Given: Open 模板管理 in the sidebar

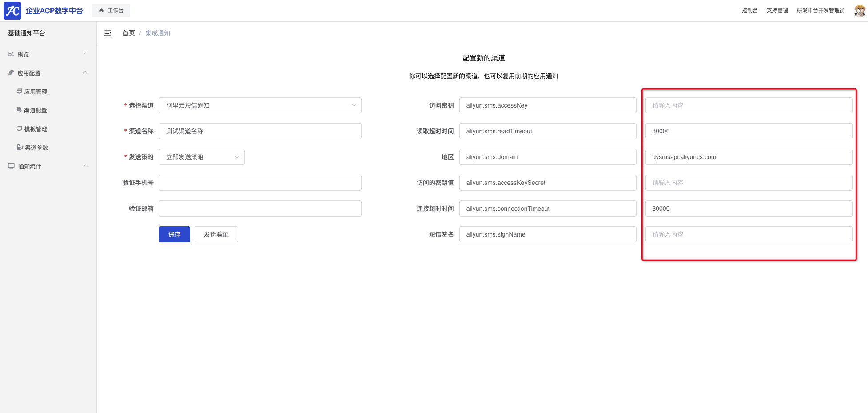Looking at the screenshot, I should click(36, 129).
